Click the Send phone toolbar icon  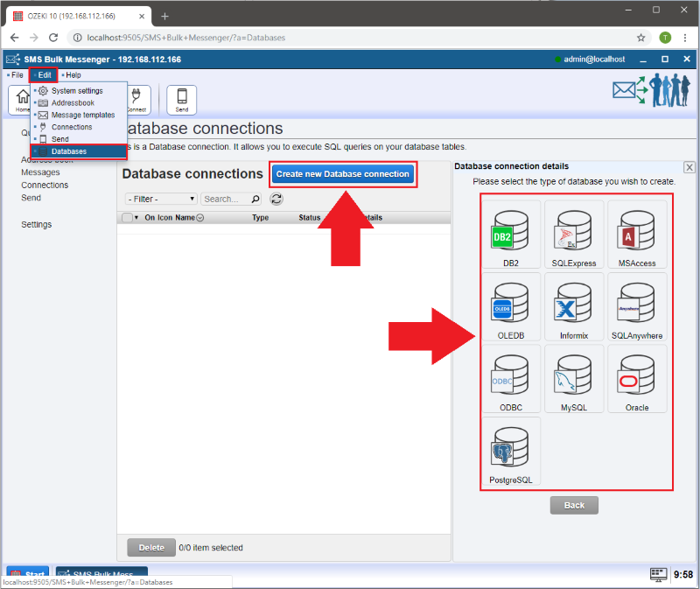[181, 100]
